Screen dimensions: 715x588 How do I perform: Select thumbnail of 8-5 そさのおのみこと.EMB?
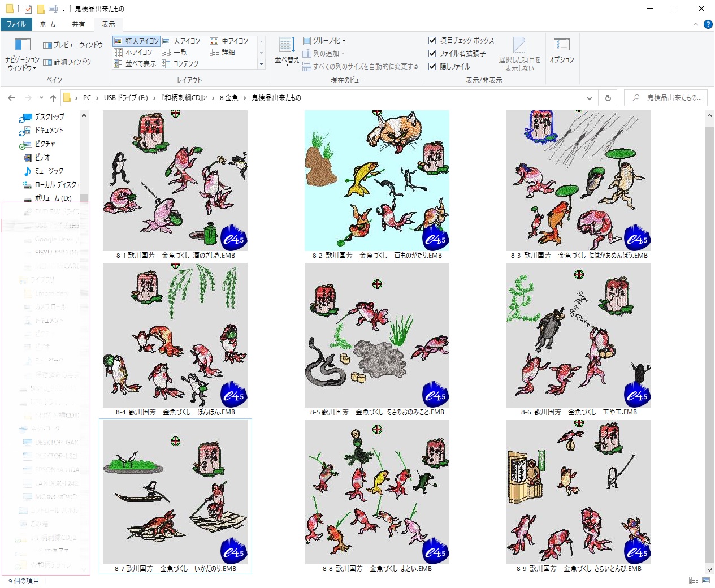(x=377, y=335)
